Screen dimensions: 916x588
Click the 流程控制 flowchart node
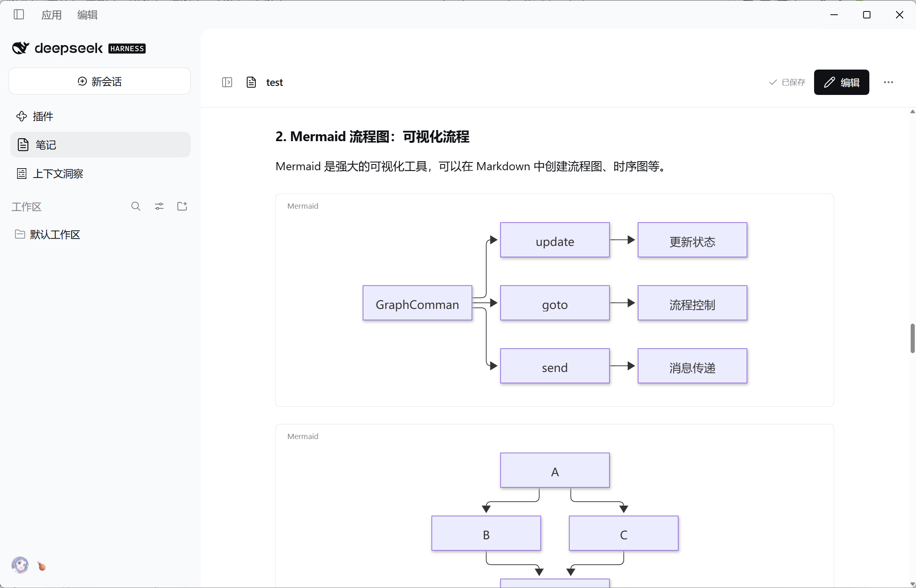click(x=693, y=303)
